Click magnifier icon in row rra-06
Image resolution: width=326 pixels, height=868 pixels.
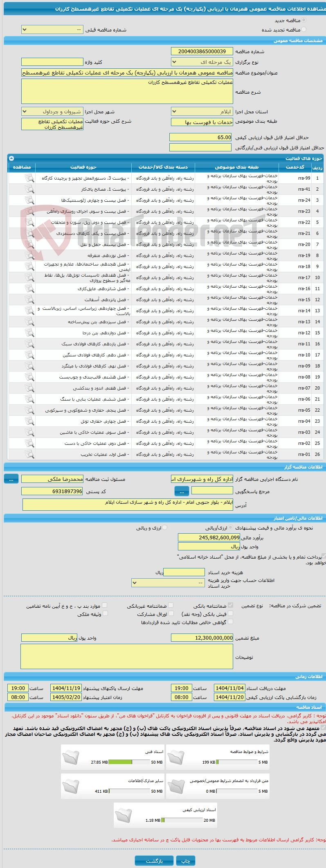29,399
